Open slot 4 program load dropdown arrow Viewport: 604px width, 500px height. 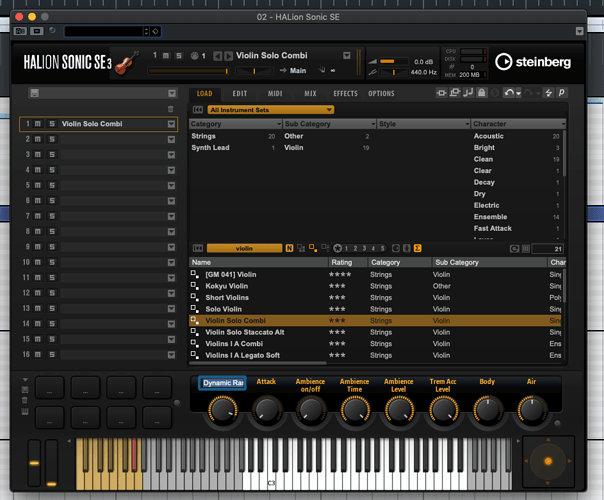(171, 170)
